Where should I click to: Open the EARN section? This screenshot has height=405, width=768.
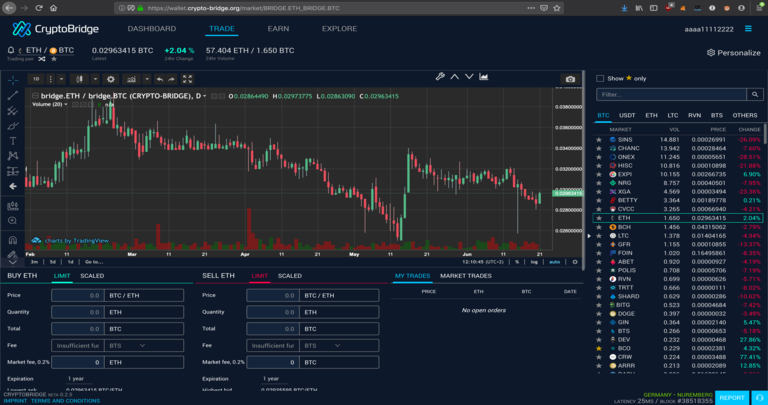(278, 29)
